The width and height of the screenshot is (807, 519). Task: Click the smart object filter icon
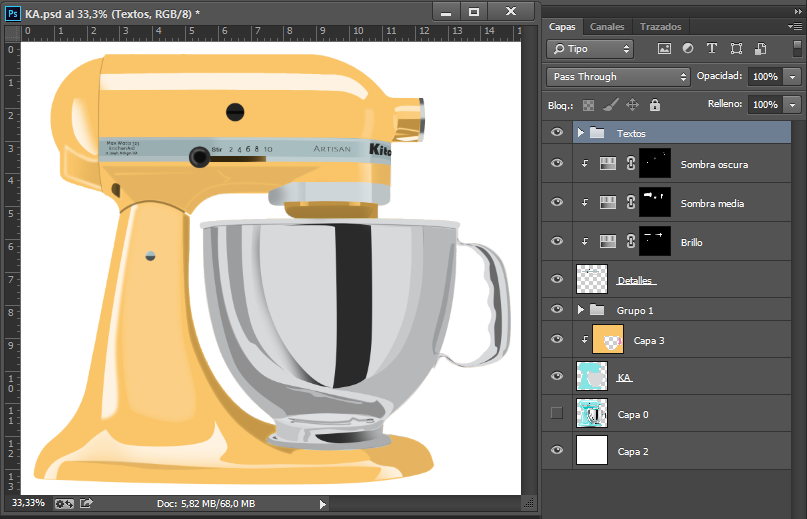pyautogui.click(x=760, y=48)
